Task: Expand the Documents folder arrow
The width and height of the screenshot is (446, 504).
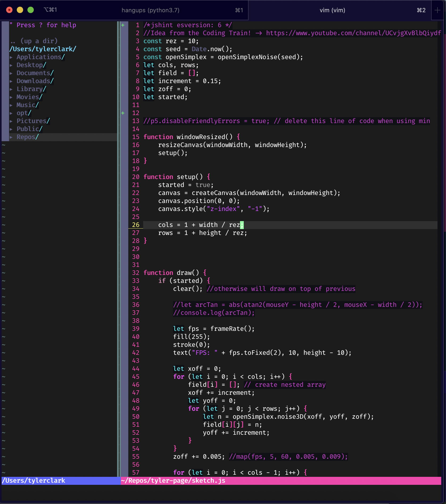Action: [11, 73]
